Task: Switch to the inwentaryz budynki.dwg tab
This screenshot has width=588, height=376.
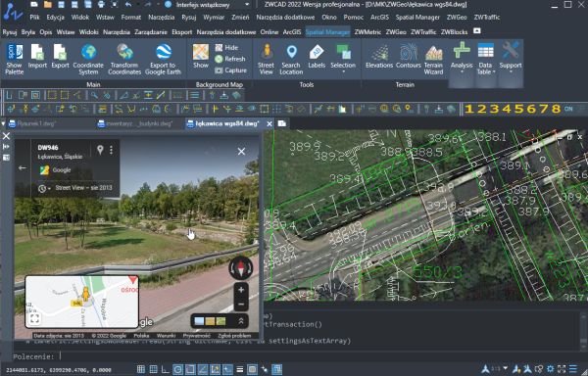Action: [135, 123]
